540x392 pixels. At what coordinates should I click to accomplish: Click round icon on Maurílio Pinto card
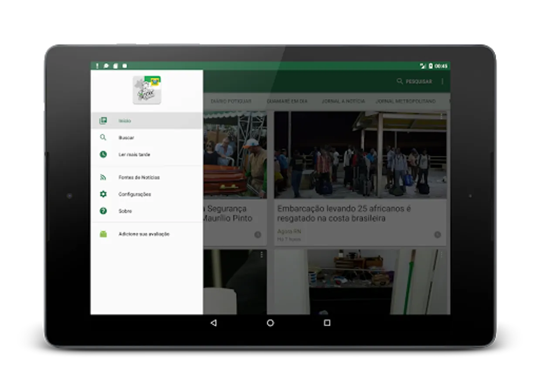(x=258, y=235)
